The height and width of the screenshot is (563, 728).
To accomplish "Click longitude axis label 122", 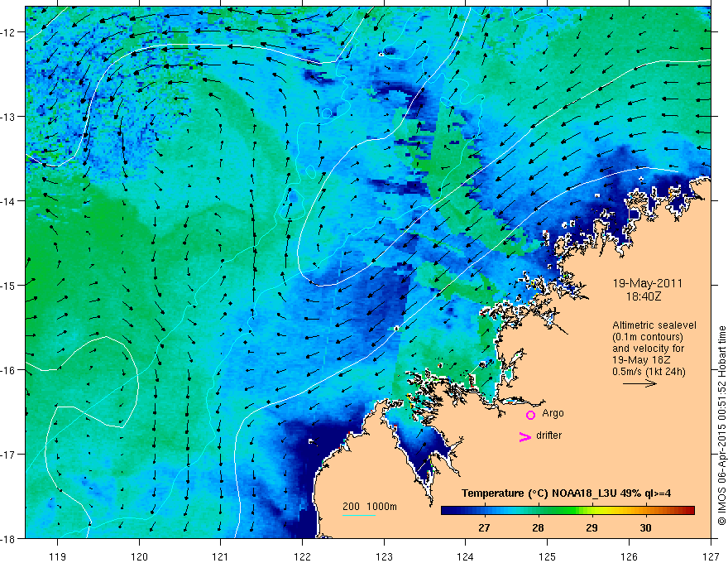I will [x=302, y=556].
